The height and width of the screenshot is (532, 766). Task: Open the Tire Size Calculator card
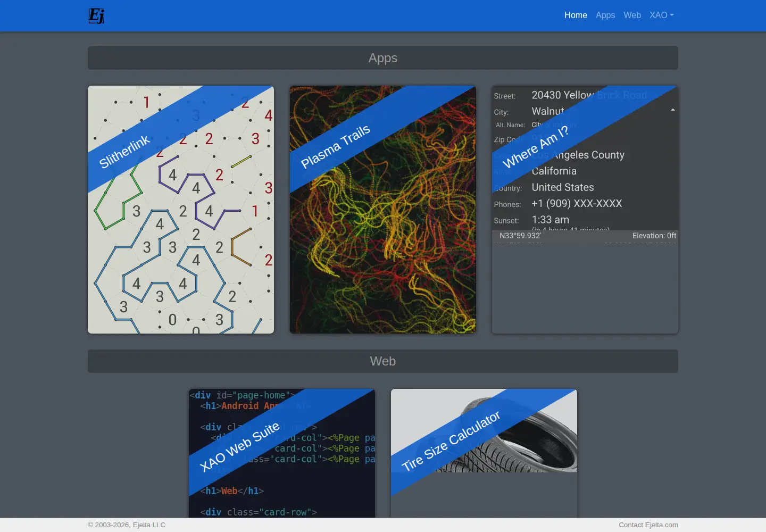[484, 453]
